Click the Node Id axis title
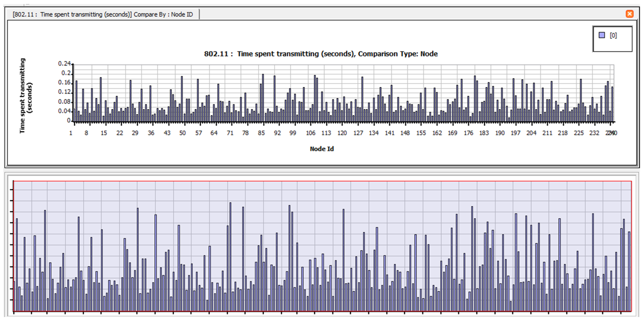 coord(322,149)
